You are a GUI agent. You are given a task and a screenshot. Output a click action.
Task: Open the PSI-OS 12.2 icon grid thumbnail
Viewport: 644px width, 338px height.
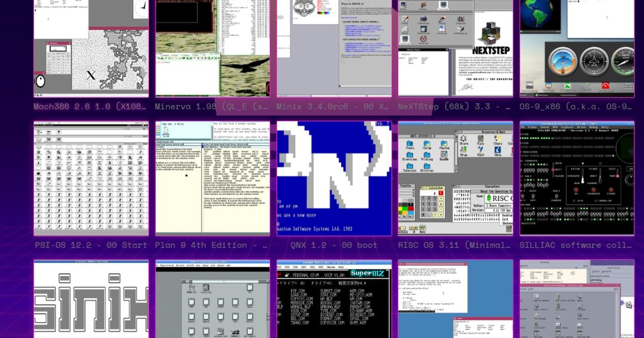tap(91, 178)
